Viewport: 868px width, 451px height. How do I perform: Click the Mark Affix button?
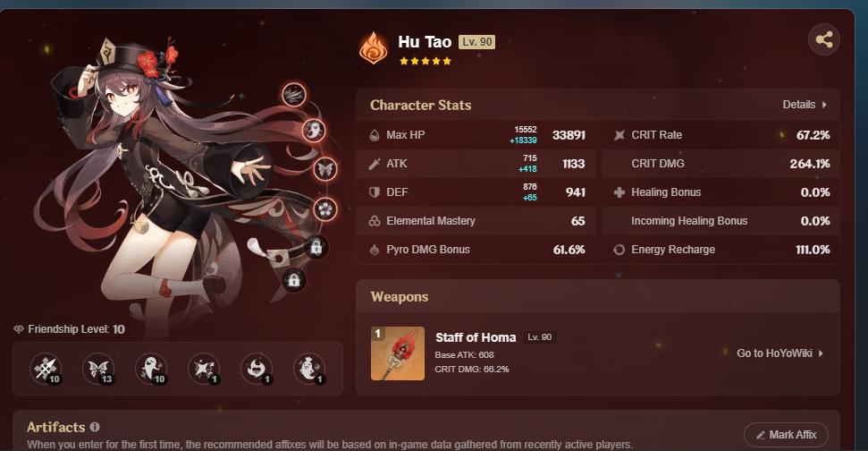[x=786, y=435]
